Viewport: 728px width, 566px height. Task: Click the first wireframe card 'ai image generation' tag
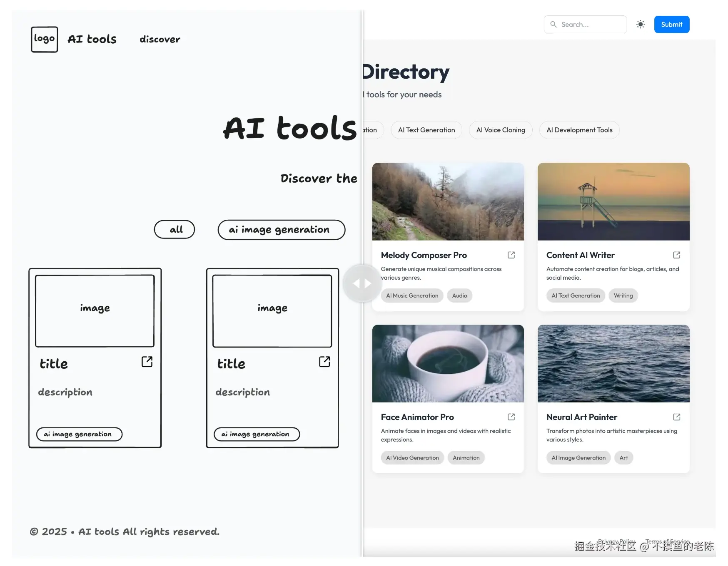79,434
